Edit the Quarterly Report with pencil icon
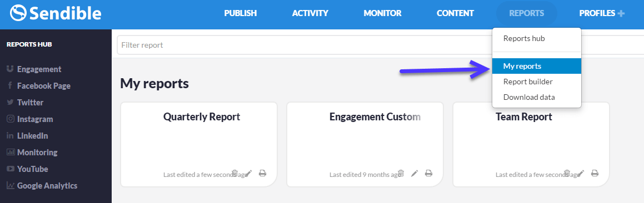 [248, 174]
